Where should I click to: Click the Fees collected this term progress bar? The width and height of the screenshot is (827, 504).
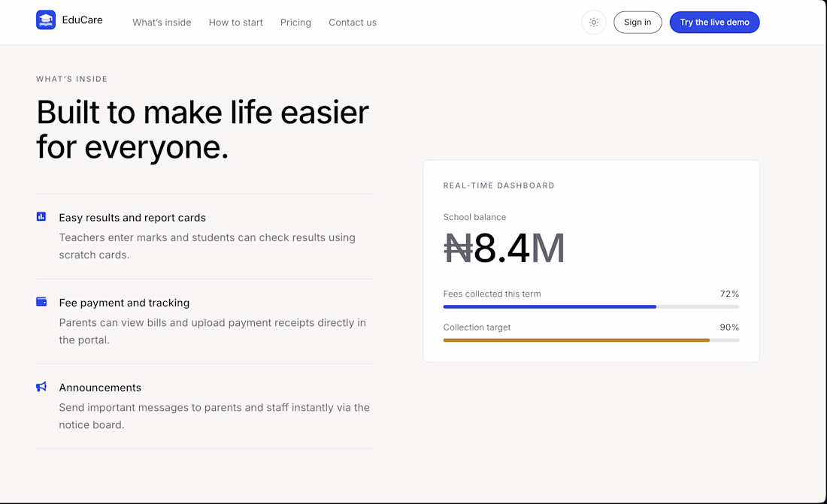(x=591, y=306)
